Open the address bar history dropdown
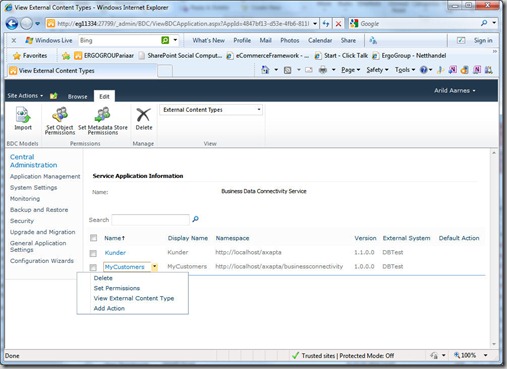The width and height of the screenshot is (507, 369). click(x=315, y=24)
